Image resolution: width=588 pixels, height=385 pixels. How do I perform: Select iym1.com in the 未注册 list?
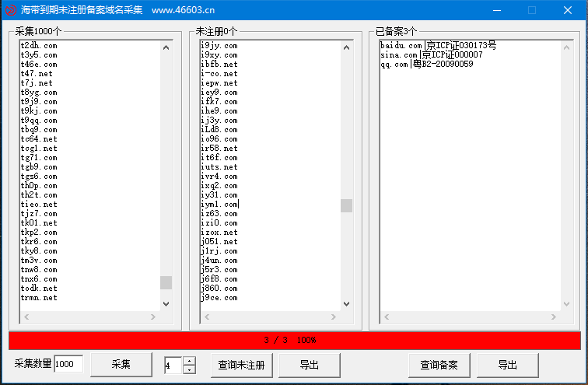pos(219,205)
